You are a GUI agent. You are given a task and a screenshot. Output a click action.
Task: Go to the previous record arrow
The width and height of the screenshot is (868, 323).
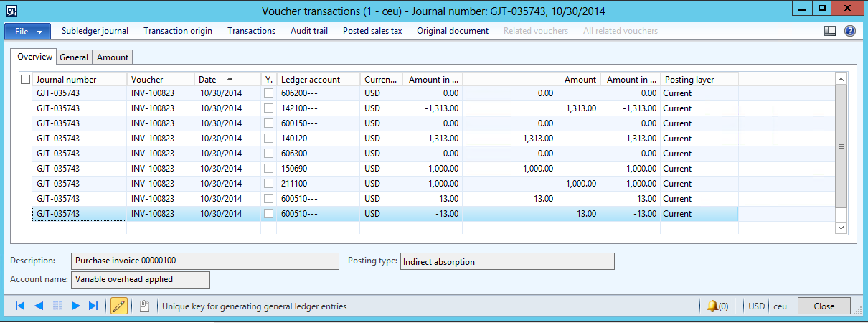click(x=39, y=306)
